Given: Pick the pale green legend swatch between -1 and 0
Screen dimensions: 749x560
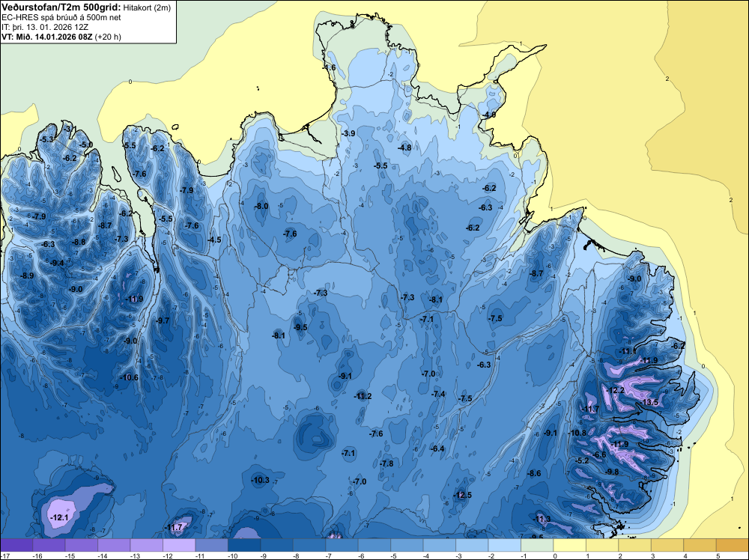Looking at the screenshot, I should click(x=537, y=545).
